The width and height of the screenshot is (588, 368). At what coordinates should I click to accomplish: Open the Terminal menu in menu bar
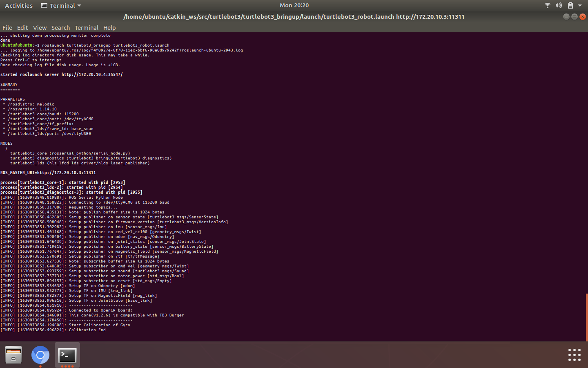[x=86, y=28]
